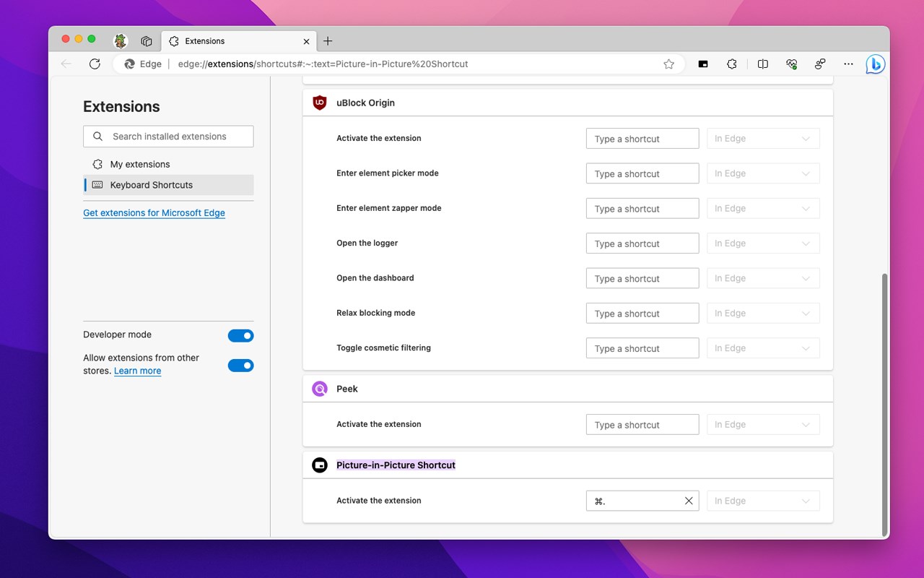Click shortcut field for Open the logger
The width and height of the screenshot is (924, 578).
[642, 243]
